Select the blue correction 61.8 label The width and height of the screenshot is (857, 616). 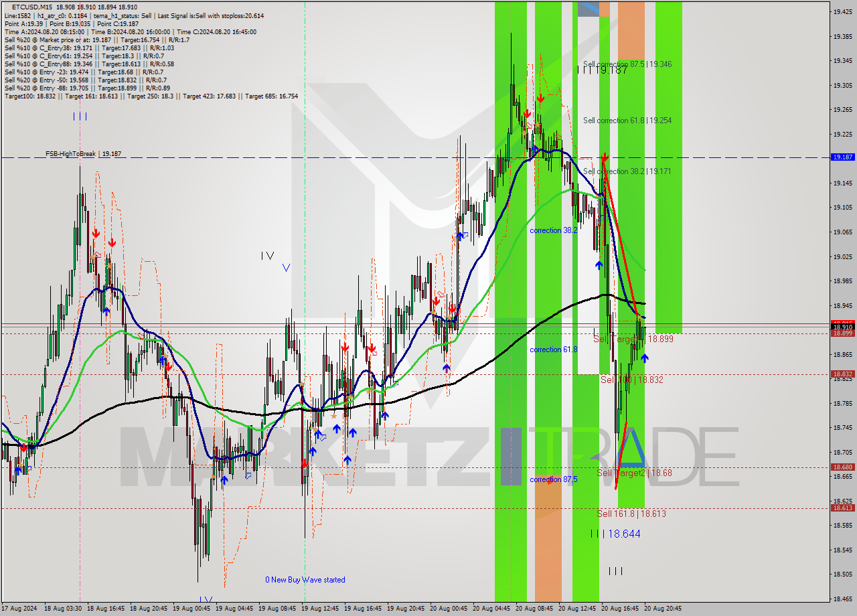click(x=553, y=350)
